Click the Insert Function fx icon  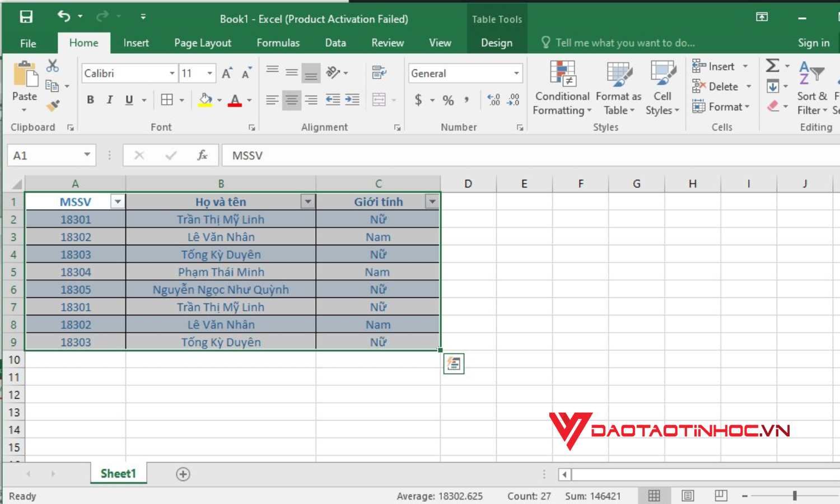point(202,155)
